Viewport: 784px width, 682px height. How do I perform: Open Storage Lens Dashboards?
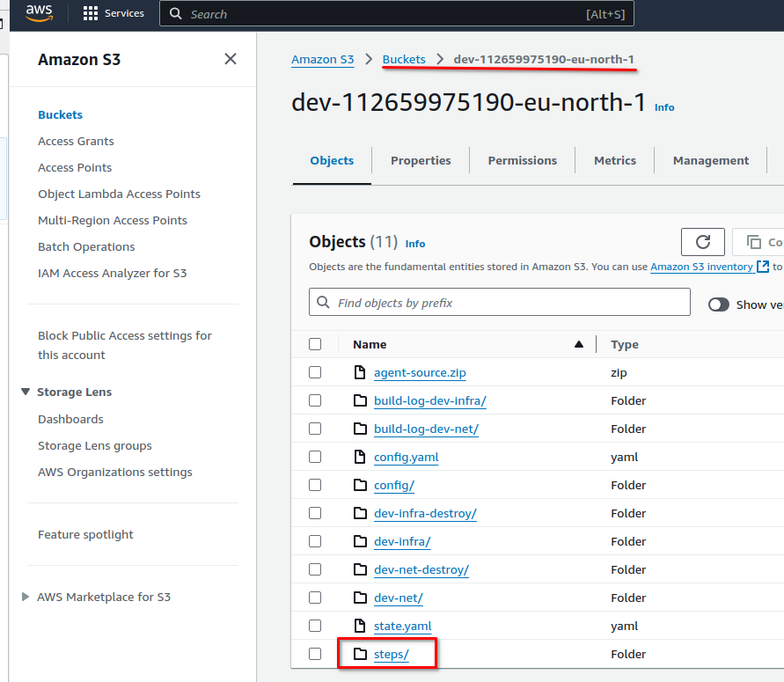point(70,419)
